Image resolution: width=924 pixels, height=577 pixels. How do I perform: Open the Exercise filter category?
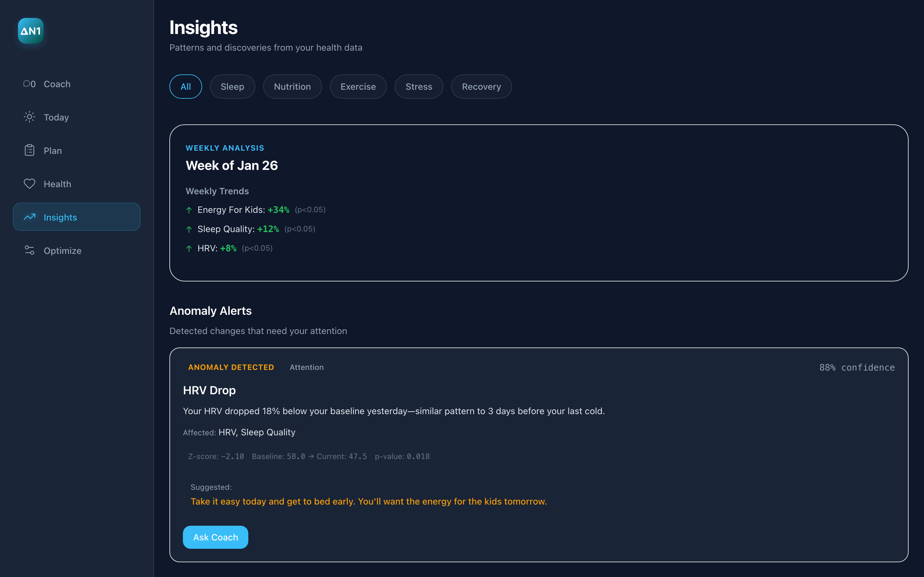358,86
